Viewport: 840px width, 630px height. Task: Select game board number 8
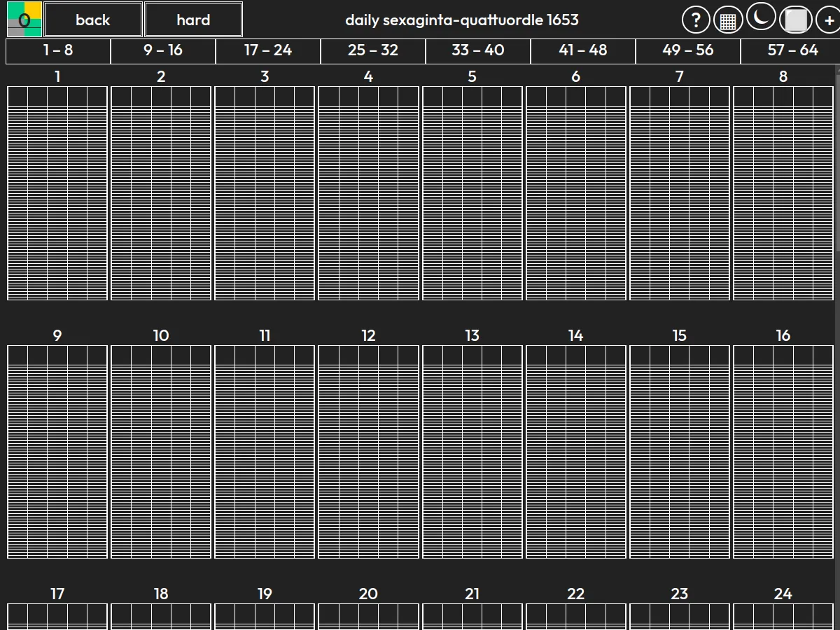[x=783, y=193]
